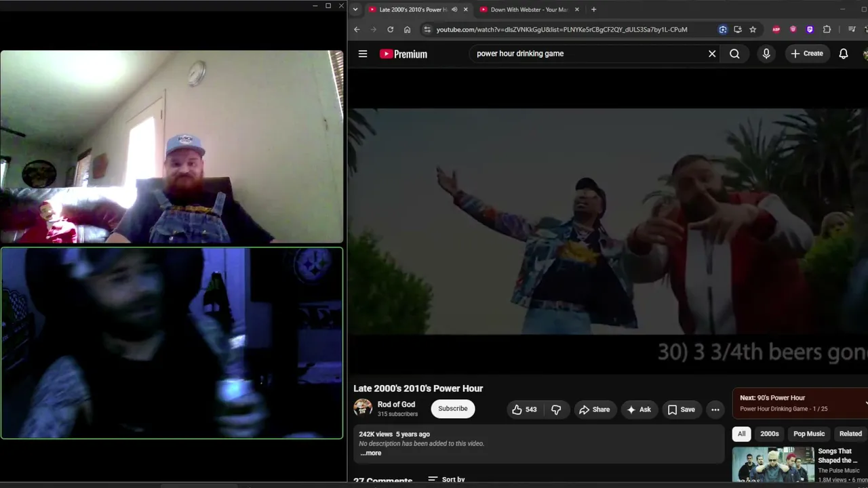Open the Songs That Shaped the... title

click(x=837, y=455)
